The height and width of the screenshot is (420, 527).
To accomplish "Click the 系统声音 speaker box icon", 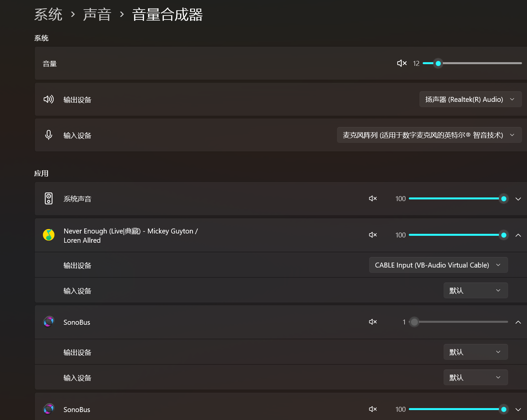I will pos(49,198).
